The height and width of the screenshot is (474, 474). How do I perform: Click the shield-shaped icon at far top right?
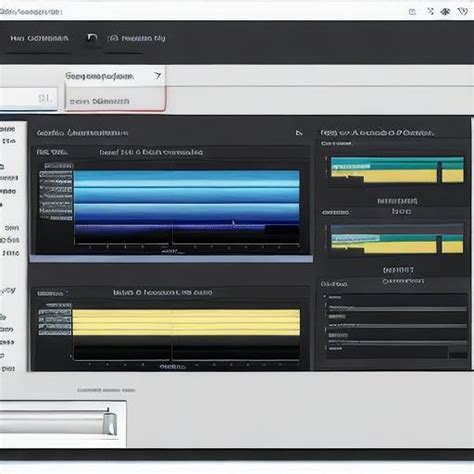(x=463, y=12)
